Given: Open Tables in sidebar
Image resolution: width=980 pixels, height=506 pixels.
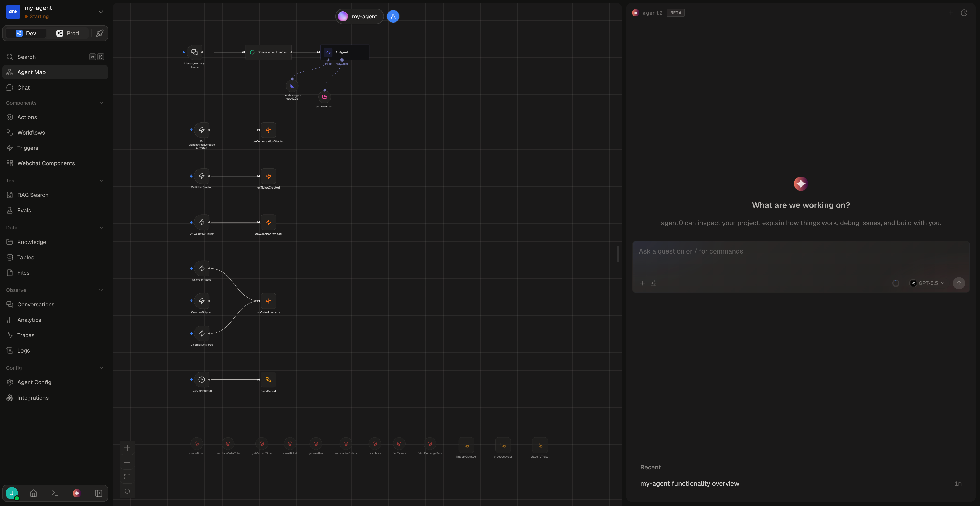Looking at the screenshot, I should pyautogui.click(x=55, y=258).
